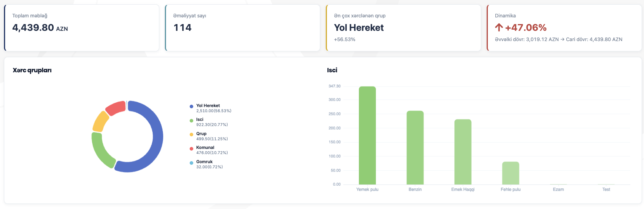Click the Test axis label

point(606,190)
